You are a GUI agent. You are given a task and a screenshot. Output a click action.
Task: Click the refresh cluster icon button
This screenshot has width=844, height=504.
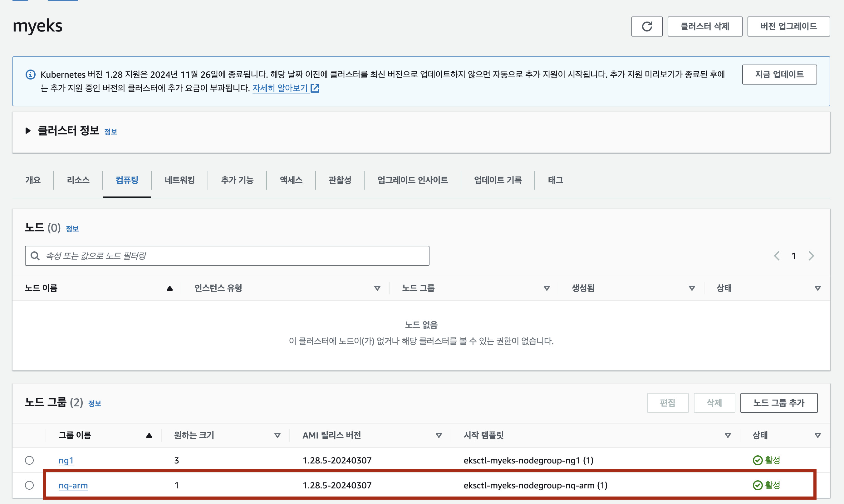pos(646,27)
